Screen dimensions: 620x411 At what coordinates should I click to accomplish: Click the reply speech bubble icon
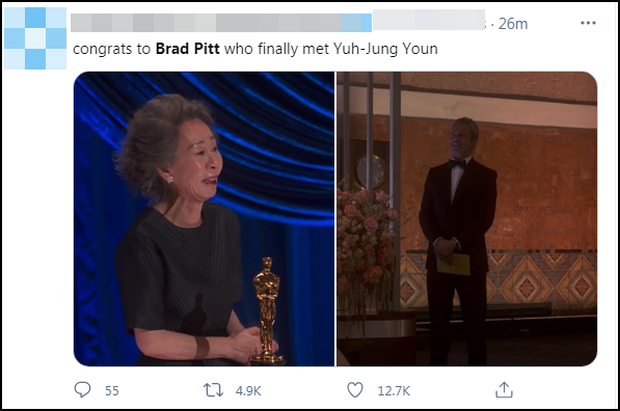(84, 389)
